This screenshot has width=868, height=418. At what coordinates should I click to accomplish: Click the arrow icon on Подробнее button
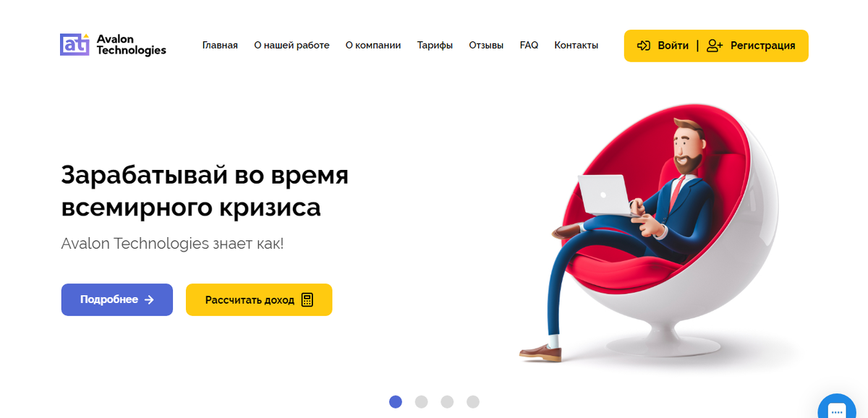[149, 299]
